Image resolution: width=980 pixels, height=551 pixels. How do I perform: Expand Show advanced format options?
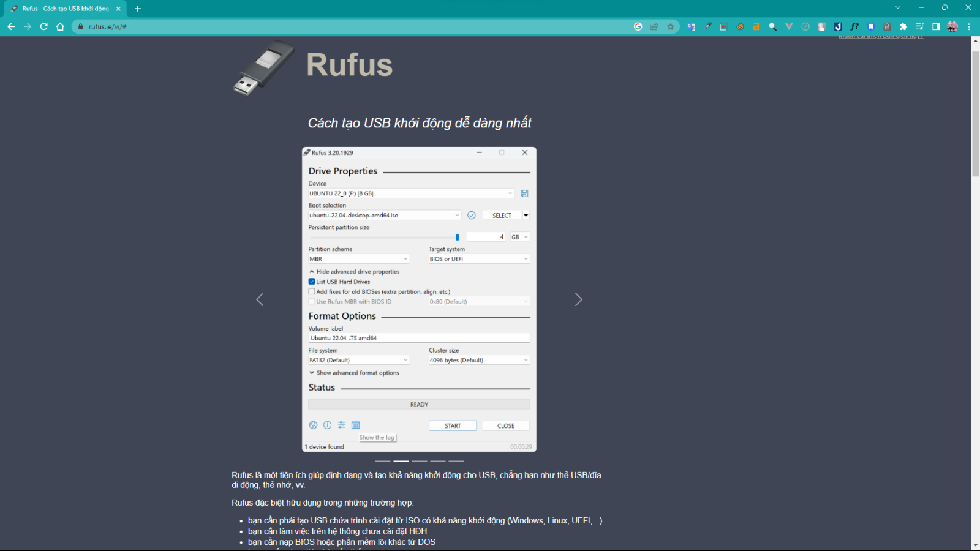tap(354, 373)
